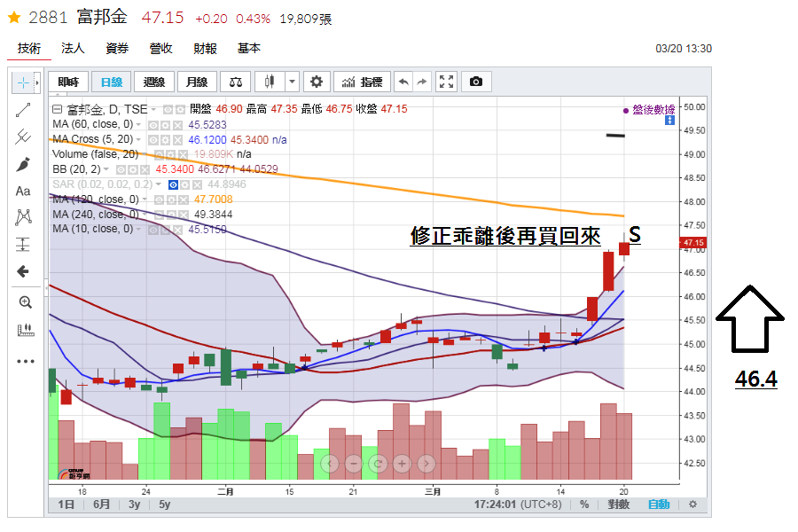Open dropdown beside 富邦金, D, TSE
798x532 pixels.
click(x=153, y=109)
